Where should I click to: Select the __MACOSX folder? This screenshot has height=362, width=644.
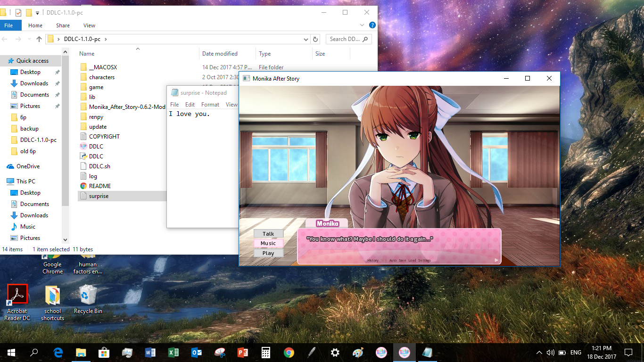tap(103, 67)
